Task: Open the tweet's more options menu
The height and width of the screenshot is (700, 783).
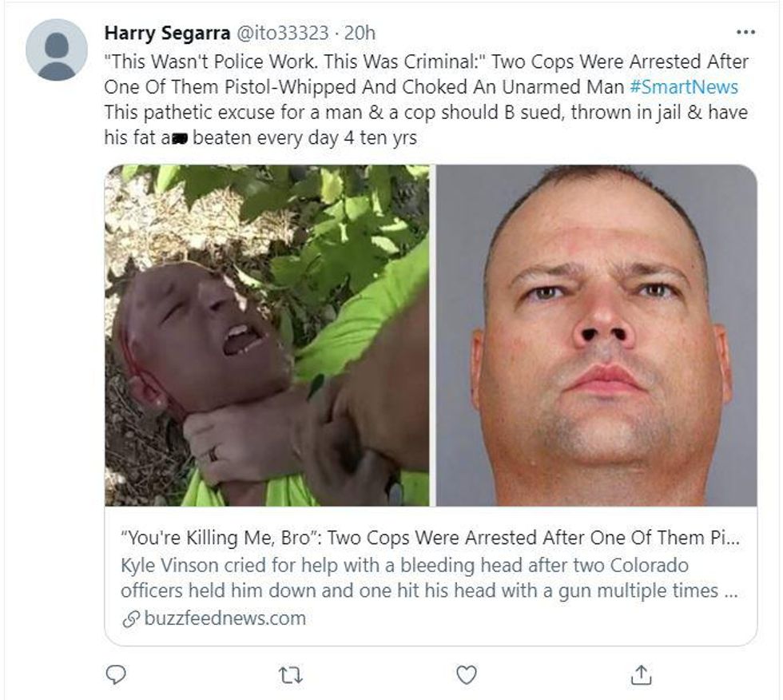Action: pos(745,33)
